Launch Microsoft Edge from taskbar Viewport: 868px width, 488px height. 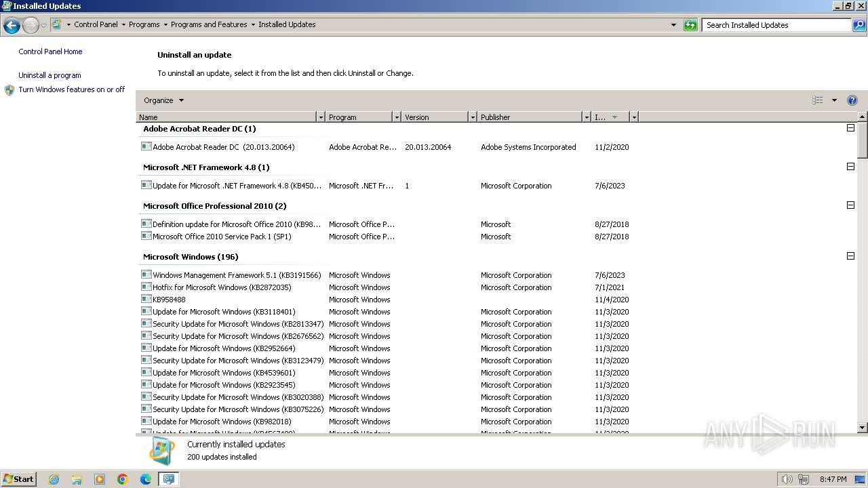tap(146, 479)
